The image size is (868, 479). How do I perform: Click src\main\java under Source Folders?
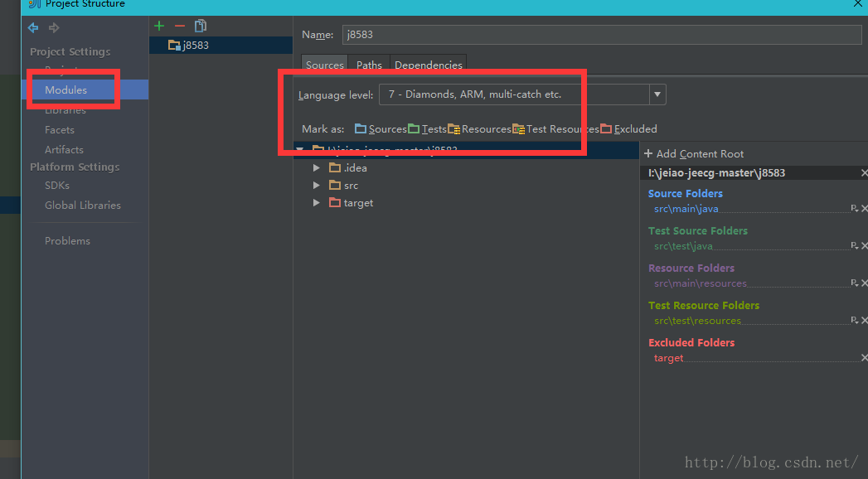click(686, 209)
